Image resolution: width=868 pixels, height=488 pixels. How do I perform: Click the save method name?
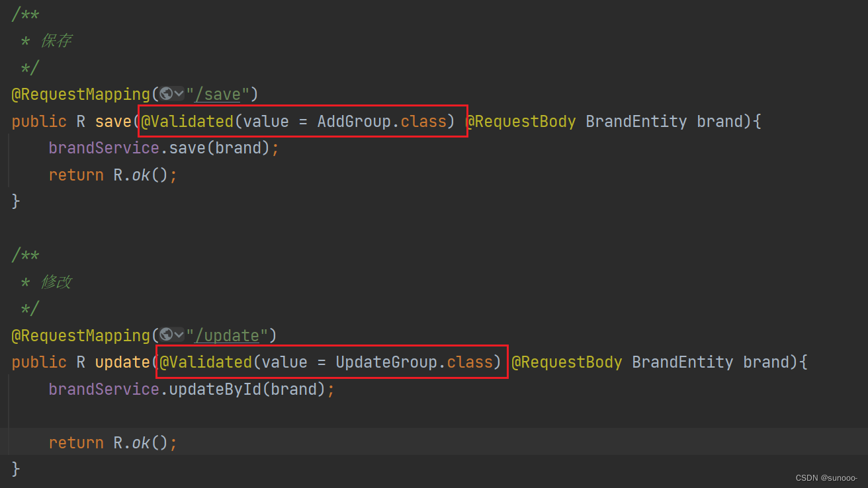click(x=113, y=122)
